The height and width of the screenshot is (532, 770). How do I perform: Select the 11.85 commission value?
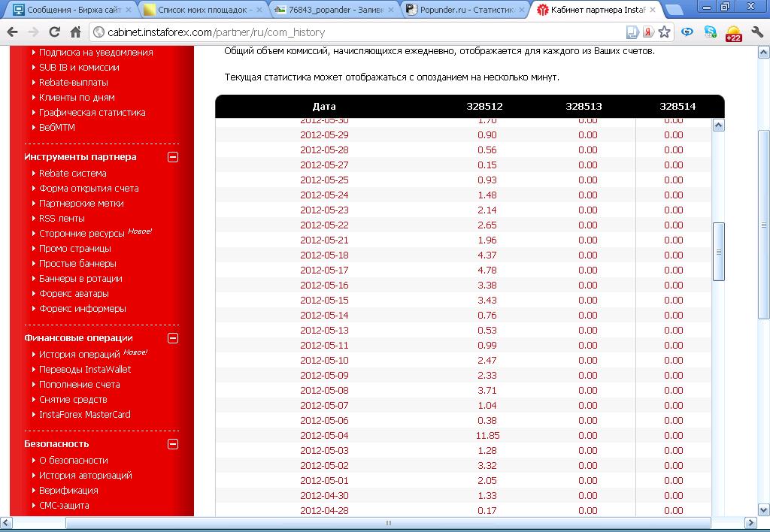(487, 435)
